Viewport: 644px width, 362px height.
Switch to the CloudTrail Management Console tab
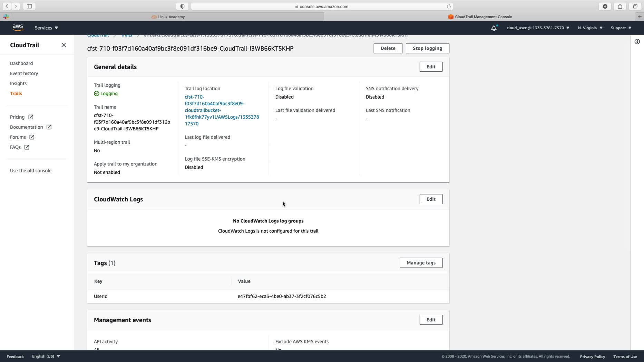(480, 17)
